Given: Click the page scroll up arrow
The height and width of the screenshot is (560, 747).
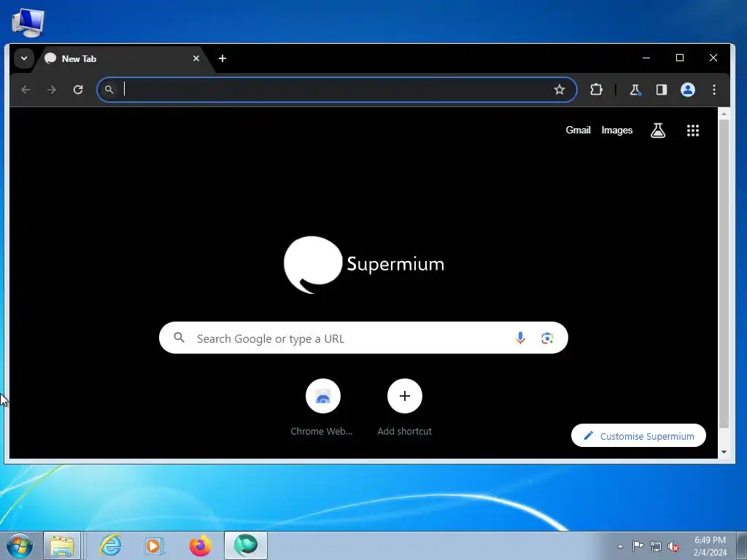Looking at the screenshot, I should click(x=724, y=114).
